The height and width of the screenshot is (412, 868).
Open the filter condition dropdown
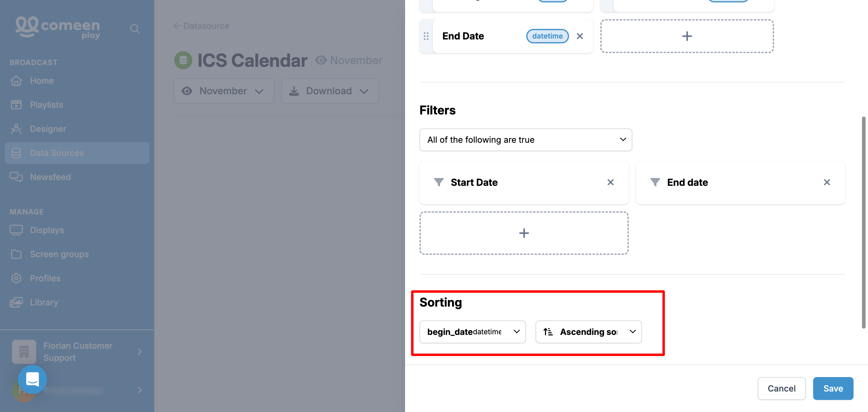coord(525,140)
